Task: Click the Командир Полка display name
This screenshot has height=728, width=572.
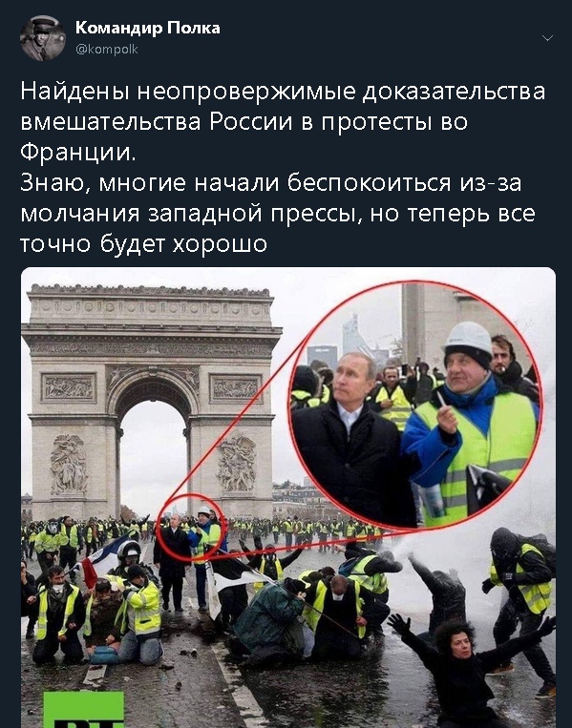Action: (x=148, y=29)
